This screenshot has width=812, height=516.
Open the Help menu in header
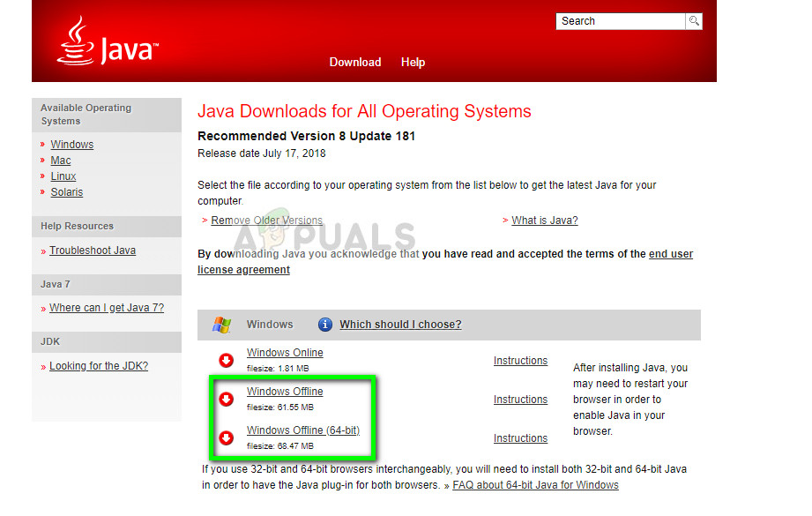click(x=413, y=62)
